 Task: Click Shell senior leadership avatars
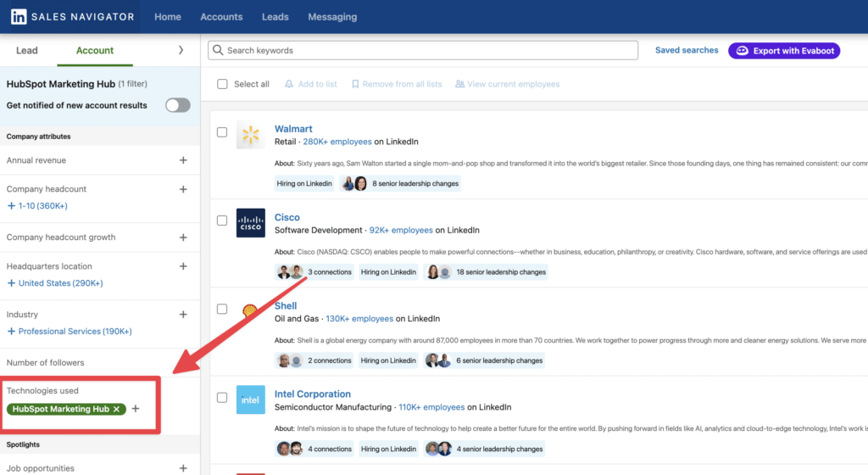[438, 360]
